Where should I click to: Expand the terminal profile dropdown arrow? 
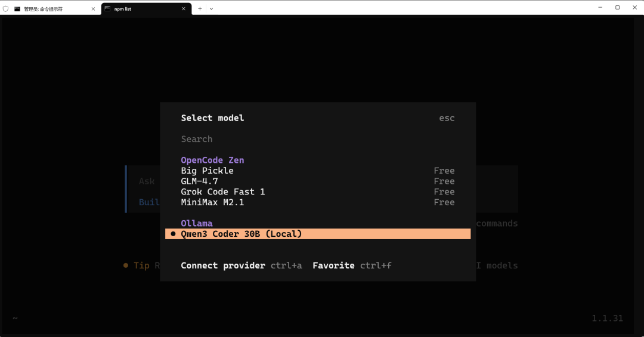point(211,9)
